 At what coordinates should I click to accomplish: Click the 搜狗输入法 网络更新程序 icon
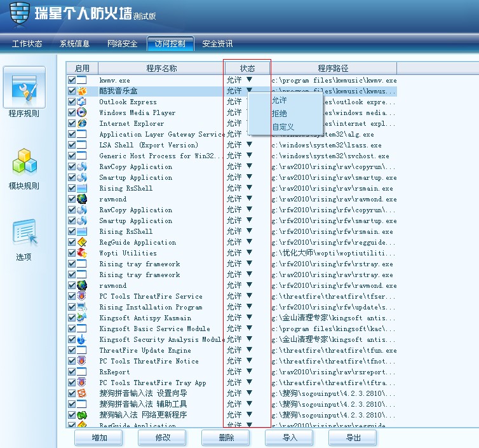[81, 415]
